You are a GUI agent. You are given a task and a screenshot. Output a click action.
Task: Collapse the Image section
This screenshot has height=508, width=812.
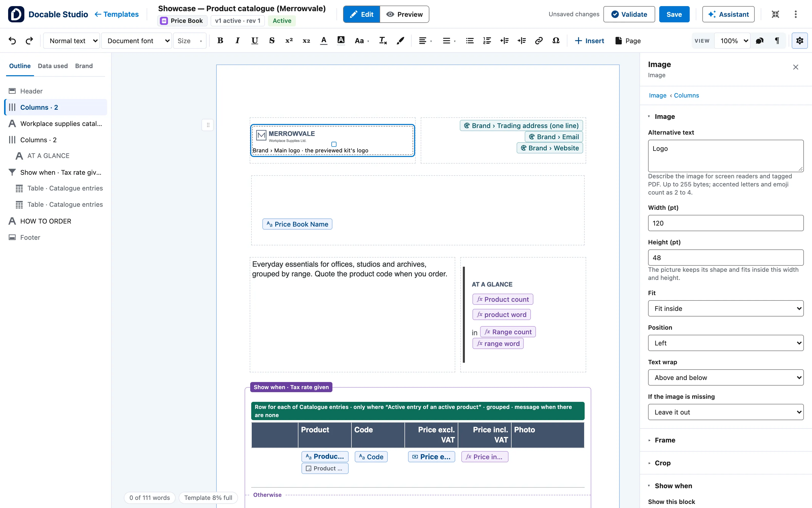[x=665, y=116]
